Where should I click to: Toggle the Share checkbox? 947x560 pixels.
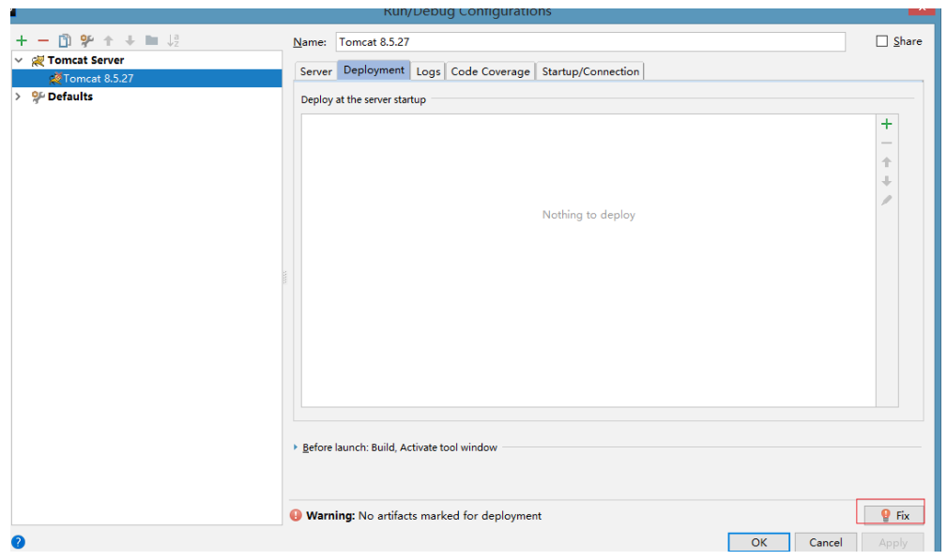click(882, 41)
